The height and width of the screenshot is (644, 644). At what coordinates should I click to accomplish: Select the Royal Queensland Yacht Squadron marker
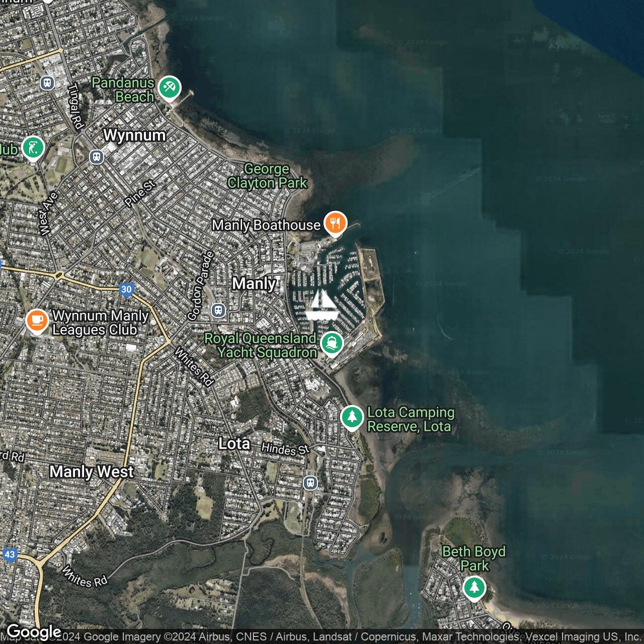[332, 344]
